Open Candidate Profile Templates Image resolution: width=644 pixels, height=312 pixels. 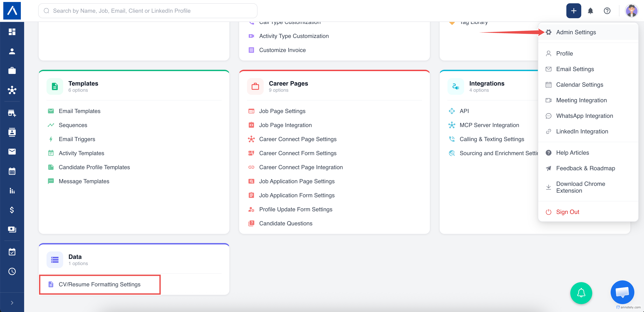tap(94, 167)
